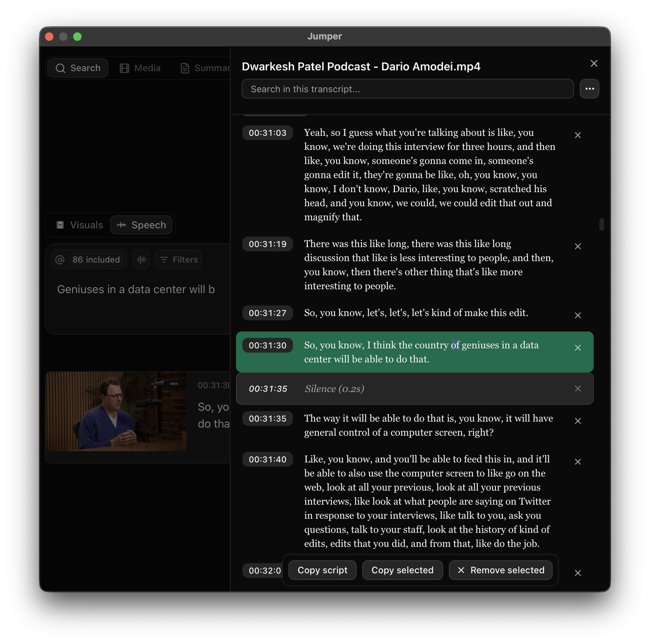650x644 pixels.
Task: Close the transcript panel
Action: coord(594,63)
